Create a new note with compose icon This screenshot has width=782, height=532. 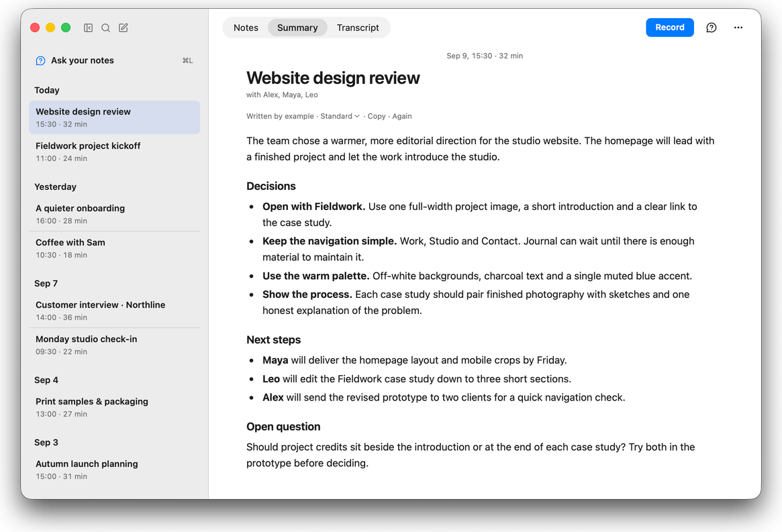click(x=124, y=28)
